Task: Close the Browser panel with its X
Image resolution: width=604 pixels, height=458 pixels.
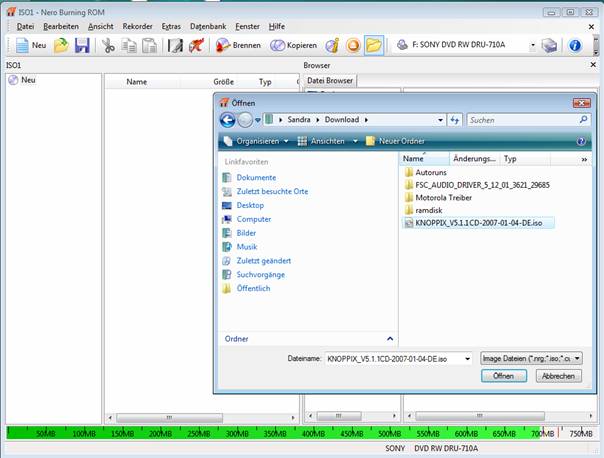Action: point(593,65)
